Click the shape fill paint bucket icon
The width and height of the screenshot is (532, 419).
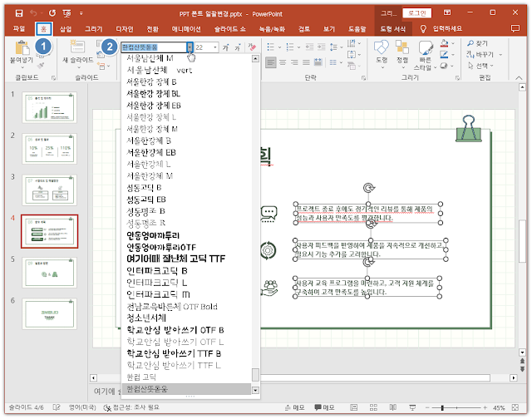(444, 43)
